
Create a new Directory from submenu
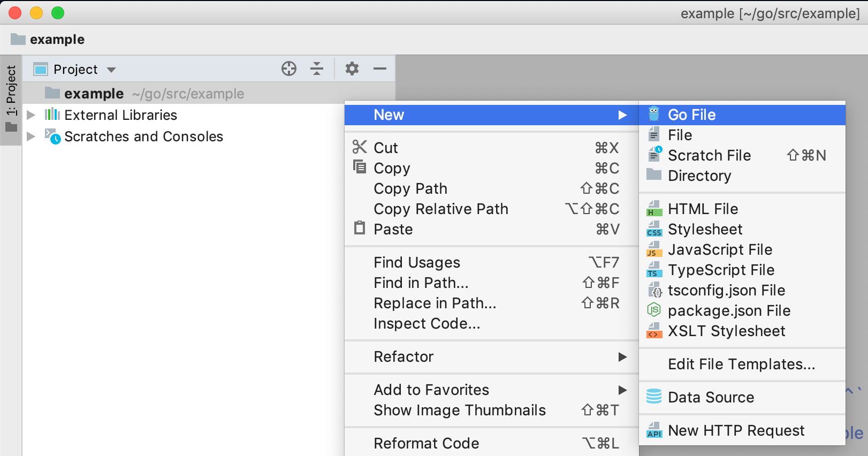point(699,176)
